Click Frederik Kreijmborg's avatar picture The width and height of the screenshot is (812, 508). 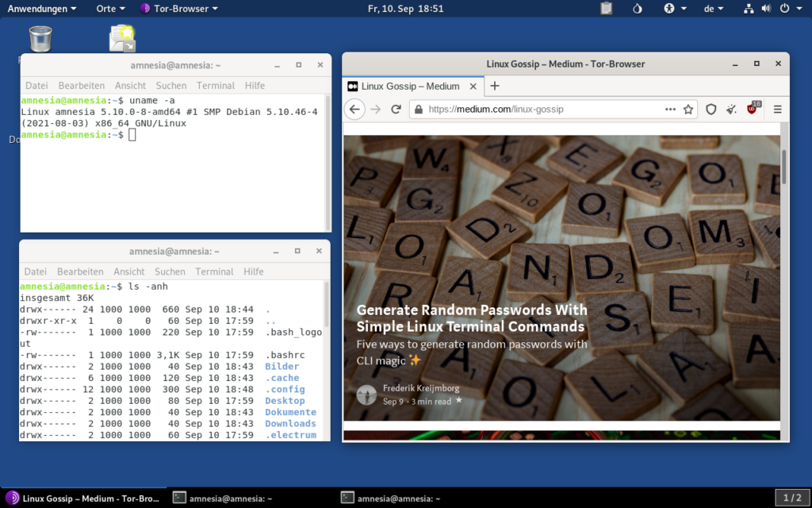pos(366,395)
